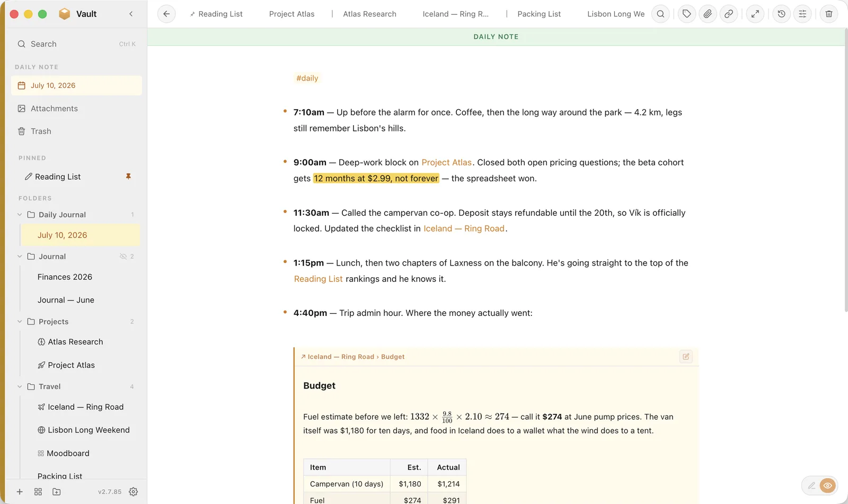Click the vertical scrollbar thumb
848x504 pixels.
click(x=845, y=170)
